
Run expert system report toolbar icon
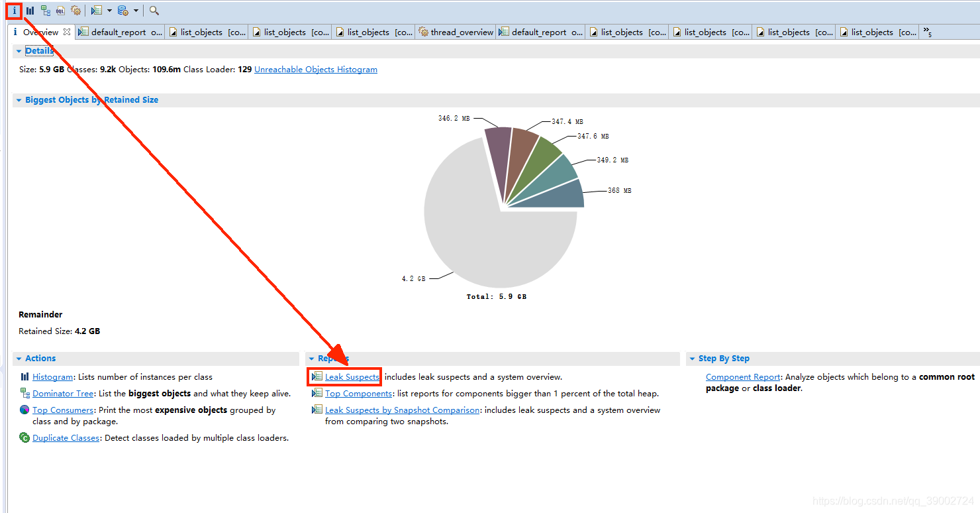tap(97, 11)
